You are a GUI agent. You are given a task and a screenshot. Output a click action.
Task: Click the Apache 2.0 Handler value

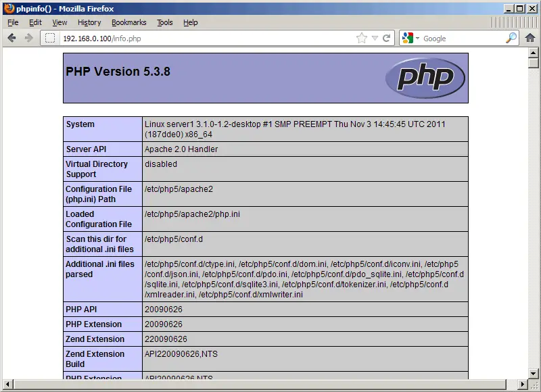click(x=181, y=149)
